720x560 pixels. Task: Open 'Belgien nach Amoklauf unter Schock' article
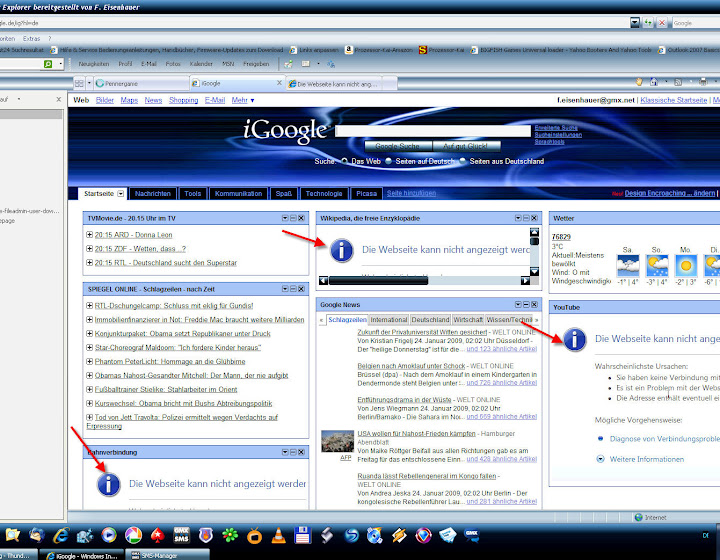click(x=411, y=366)
